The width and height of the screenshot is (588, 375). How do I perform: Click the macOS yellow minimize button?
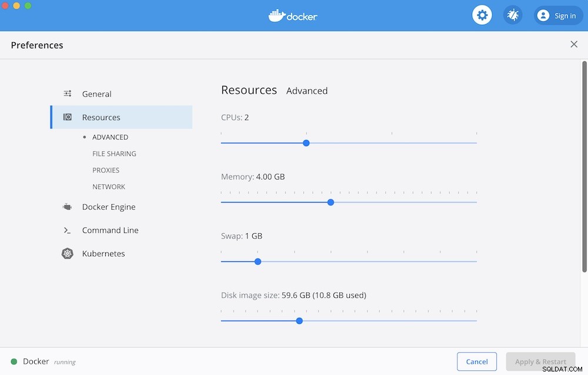click(x=16, y=6)
